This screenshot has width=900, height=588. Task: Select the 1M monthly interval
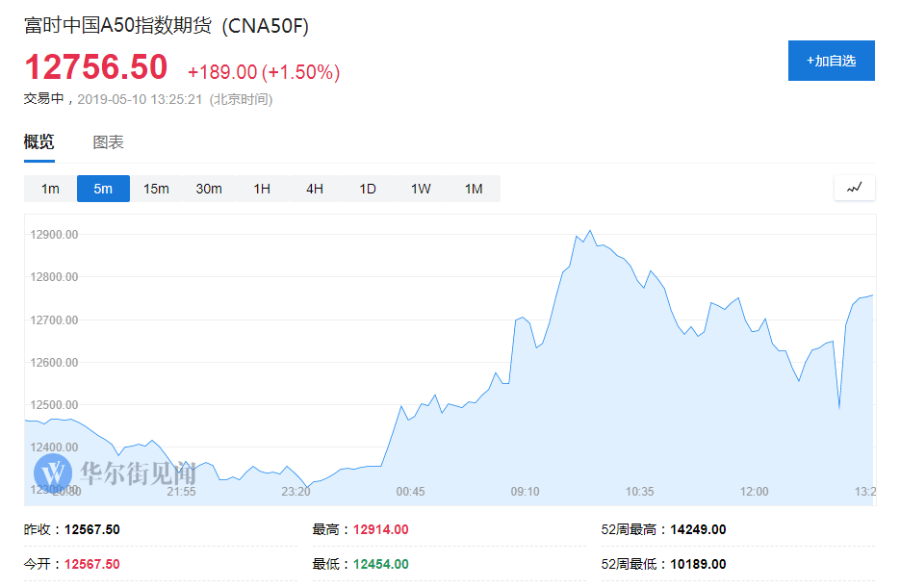(x=474, y=189)
